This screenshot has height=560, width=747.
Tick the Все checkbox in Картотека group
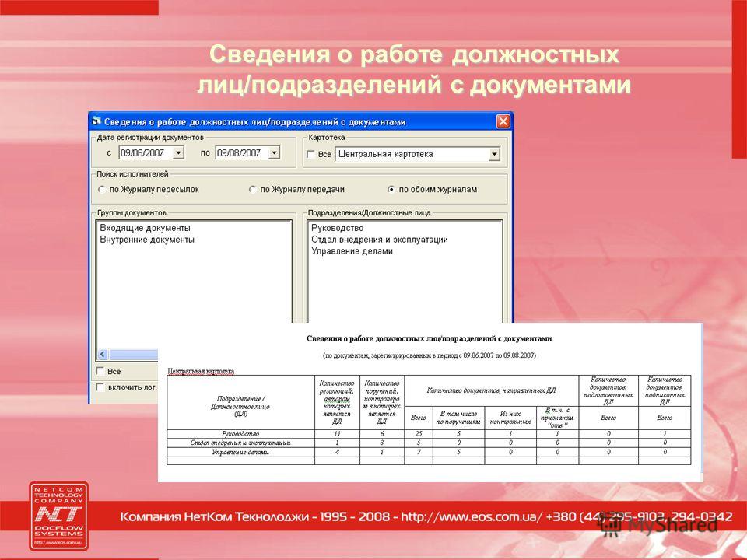point(310,154)
